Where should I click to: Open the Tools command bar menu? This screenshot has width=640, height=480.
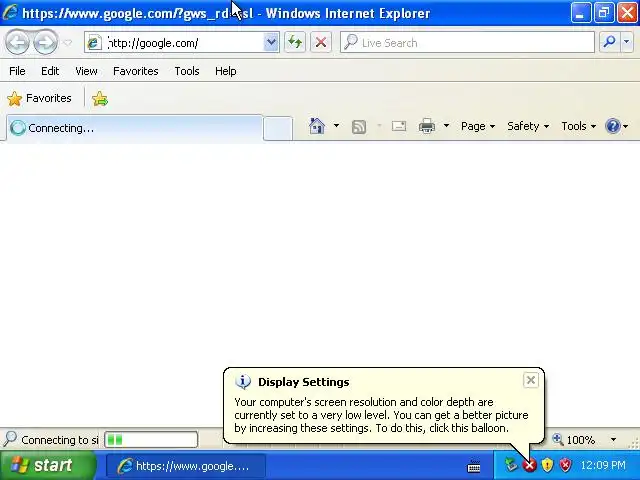click(578, 126)
